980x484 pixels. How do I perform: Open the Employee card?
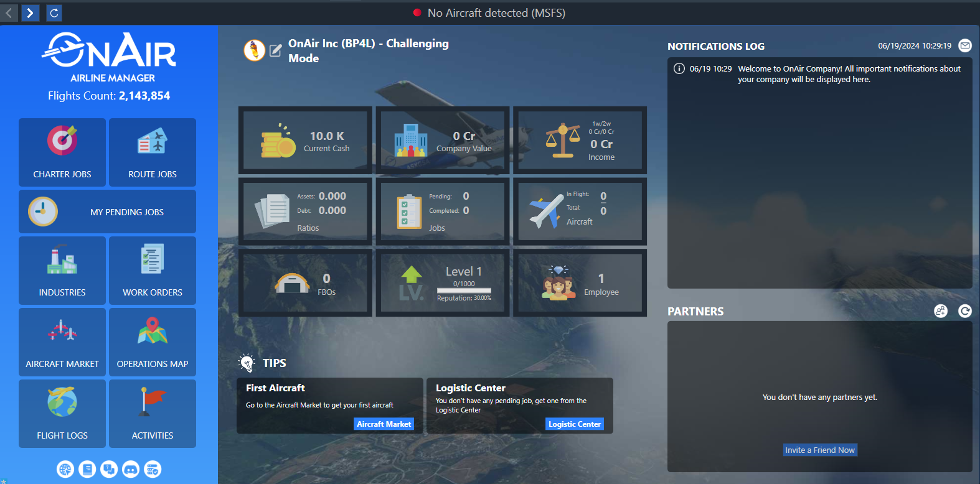(580, 283)
